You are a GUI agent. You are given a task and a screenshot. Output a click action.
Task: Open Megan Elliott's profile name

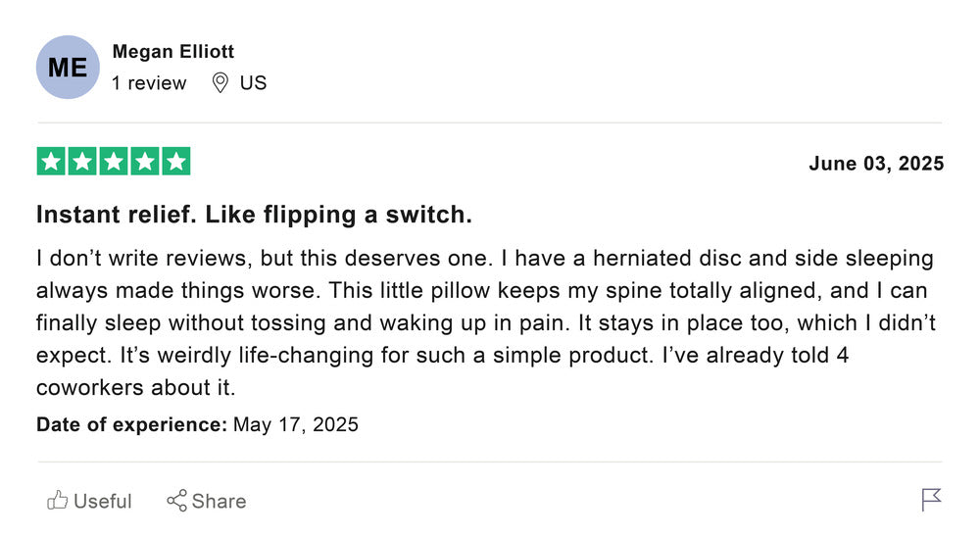point(173,52)
